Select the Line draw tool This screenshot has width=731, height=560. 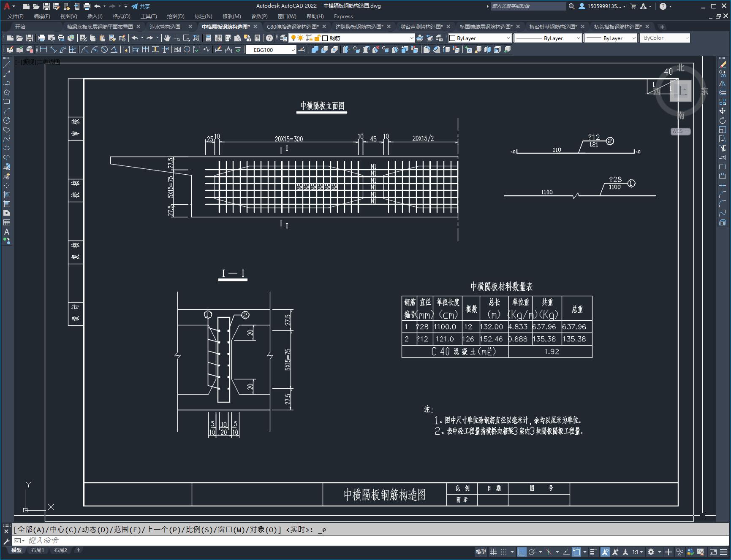click(x=7, y=65)
